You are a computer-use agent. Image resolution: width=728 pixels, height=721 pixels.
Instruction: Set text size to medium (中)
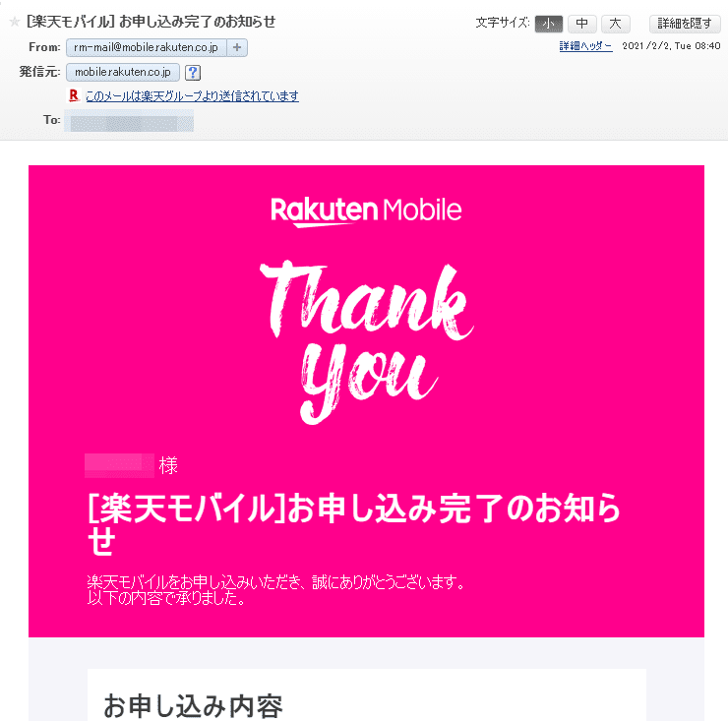pyautogui.click(x=582, y=24)
